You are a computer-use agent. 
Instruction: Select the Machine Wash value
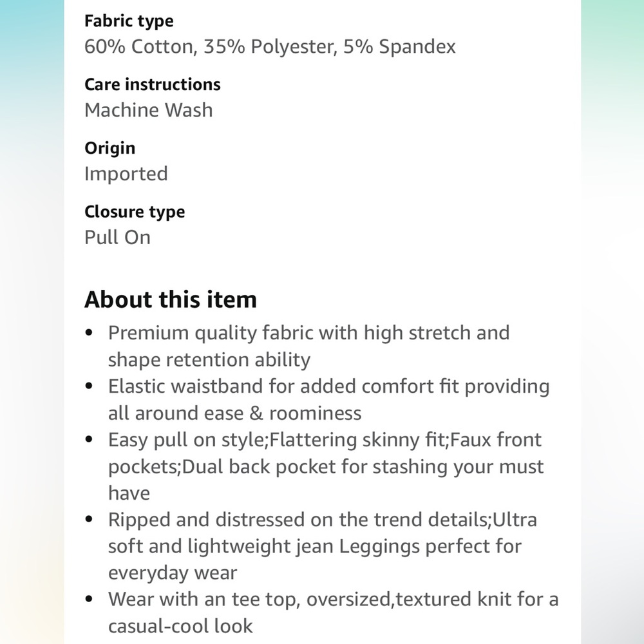(x=149, y=110)
